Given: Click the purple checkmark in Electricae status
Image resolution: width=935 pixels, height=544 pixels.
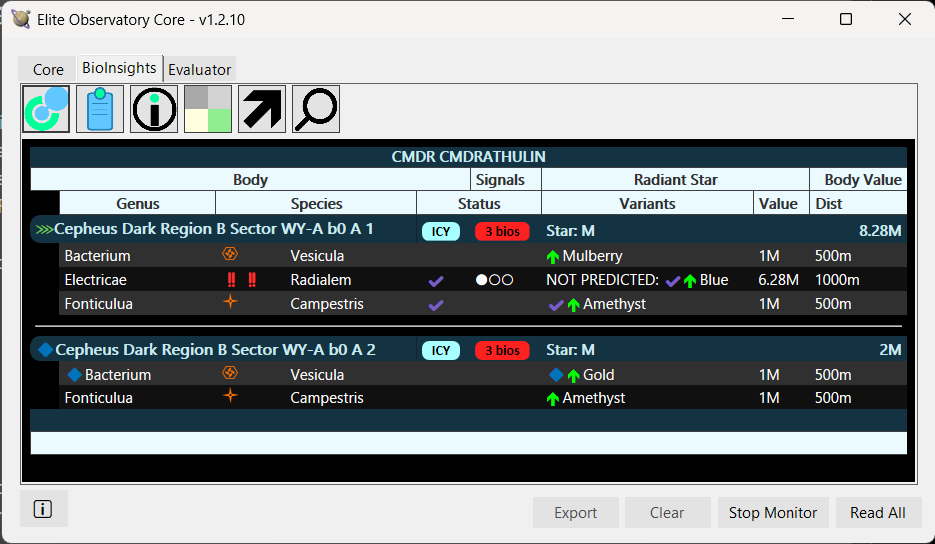Looking at the screenshot, I should [436, 281].
